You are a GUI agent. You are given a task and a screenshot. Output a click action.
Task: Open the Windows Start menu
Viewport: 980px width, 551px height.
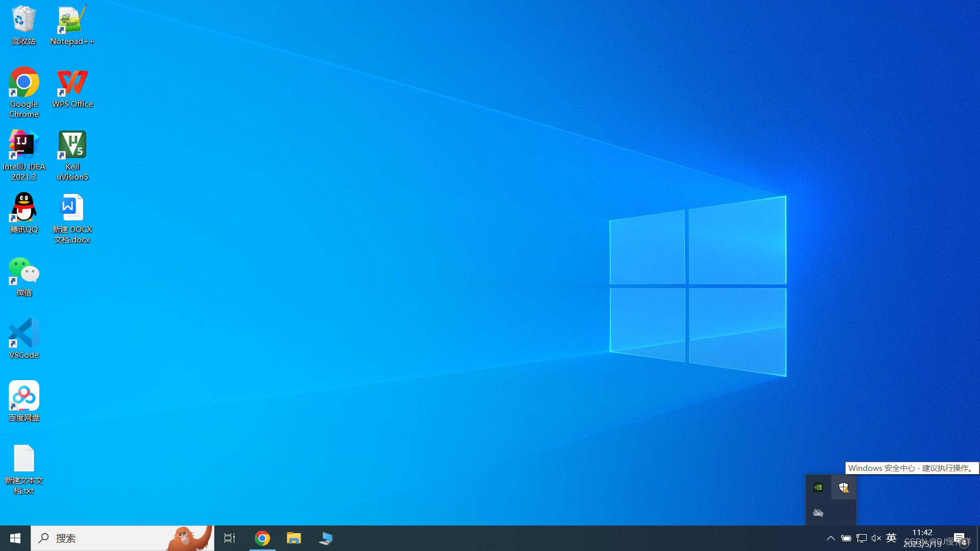pyautogui.click(x=15, y=538)
